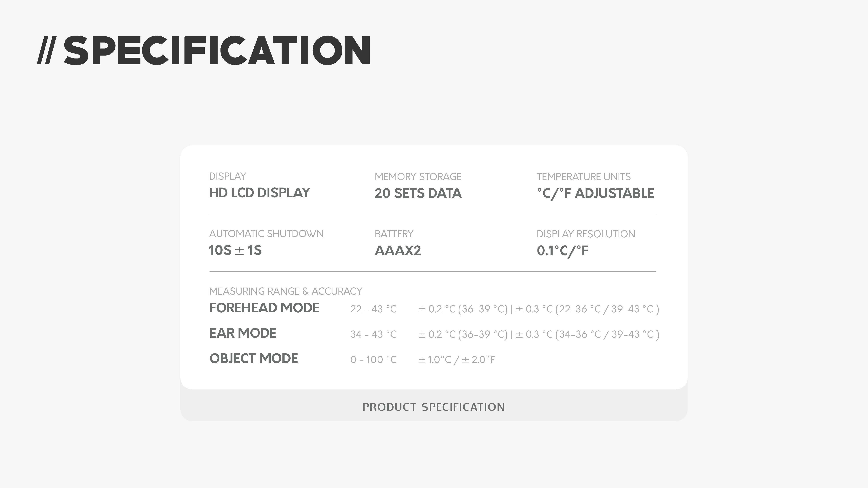Click the PRODUCT SPECIFICATION caption

point(434,407)
